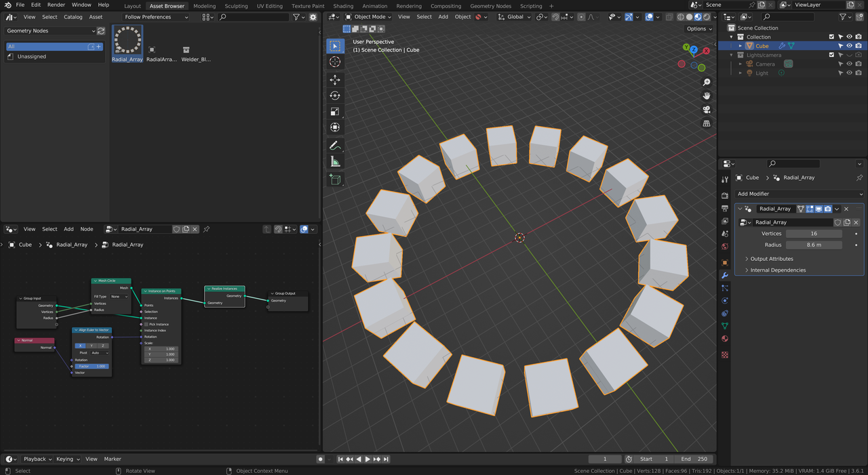Jump to the end frame

386,459
